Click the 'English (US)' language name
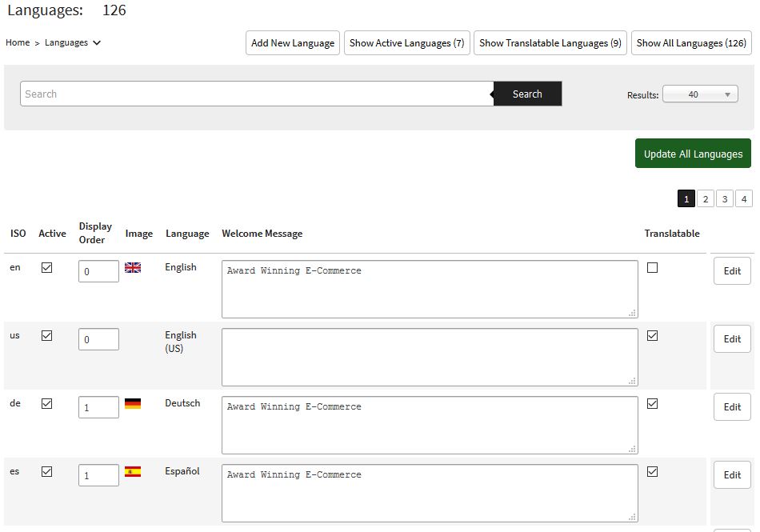The image size is (760, 532). point(181,342)
